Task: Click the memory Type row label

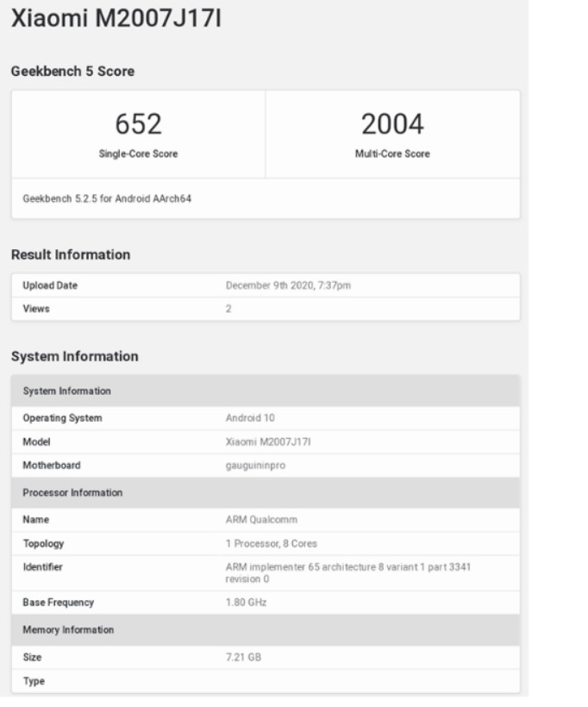Action: 34,681
